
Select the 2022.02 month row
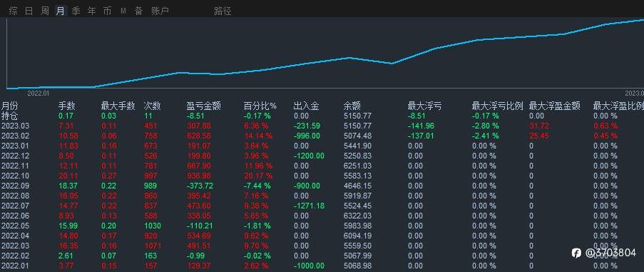pyautogui.click(x=322, y=256)
